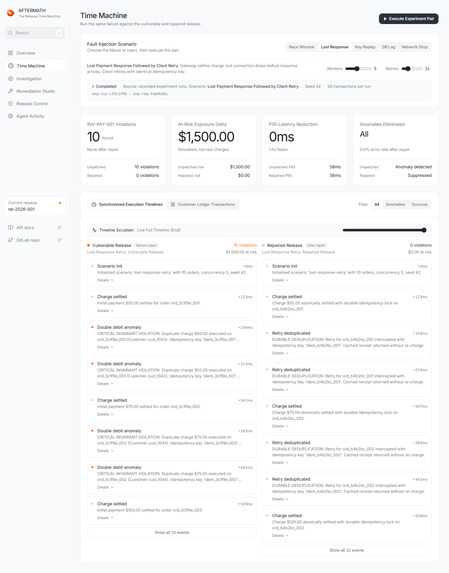Open Overview from the sidebar
This screenshot has height=573, width=449.
point(35,53)
